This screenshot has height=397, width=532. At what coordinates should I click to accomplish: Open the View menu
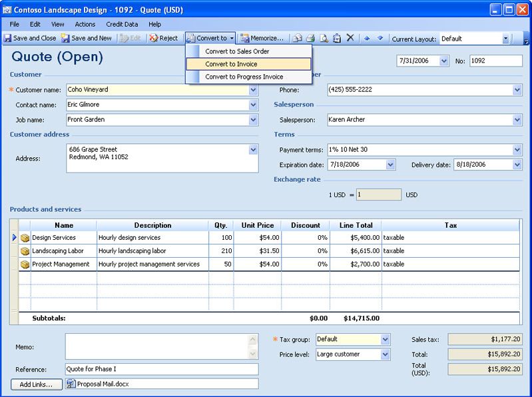click(58, 24)
